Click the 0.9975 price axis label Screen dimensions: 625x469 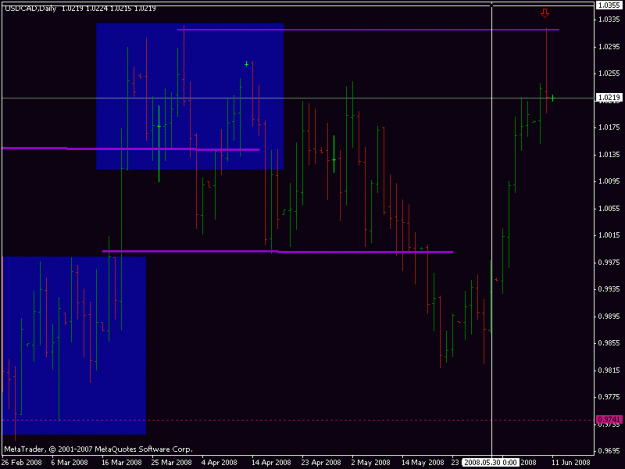[609, 262]
